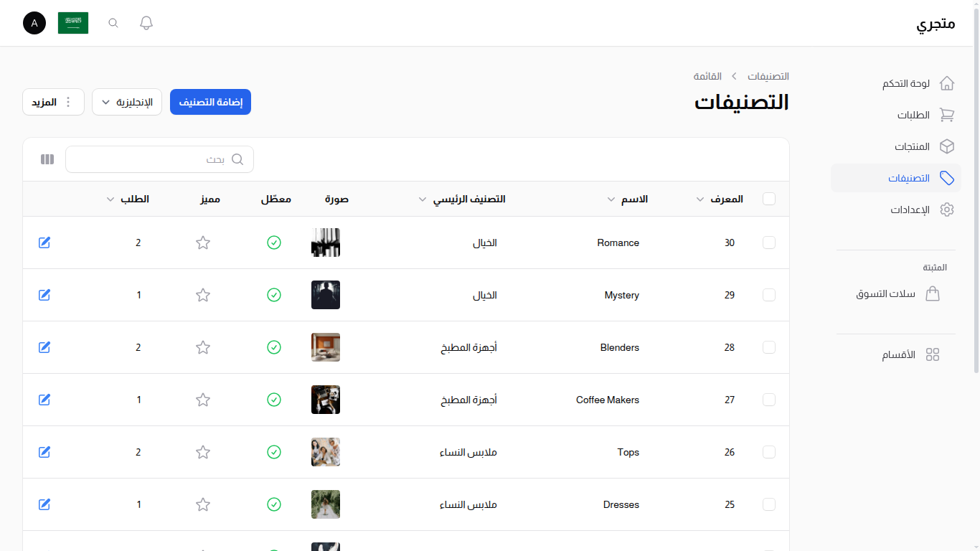Image resolution: width=980 pixels, height=551 pixels.
Task: Edit the Romance category via pencil icon
Action: click(x=44, y=242)
